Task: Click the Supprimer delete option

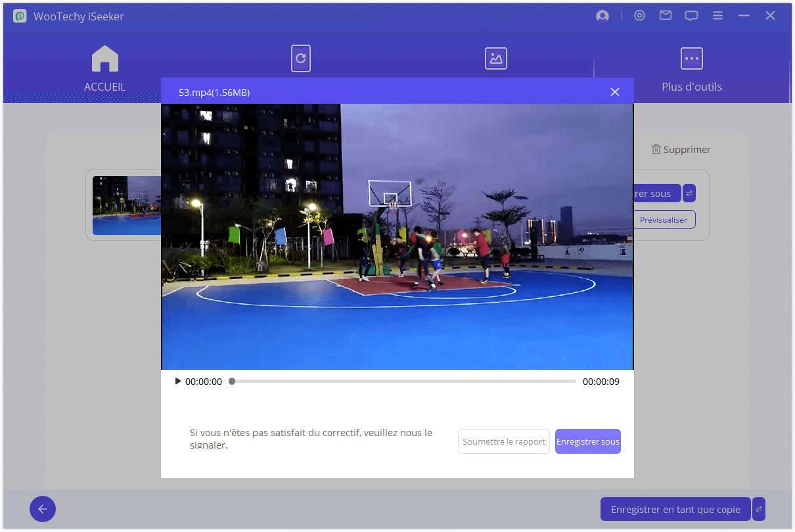Action: click(x=681, y=150)
